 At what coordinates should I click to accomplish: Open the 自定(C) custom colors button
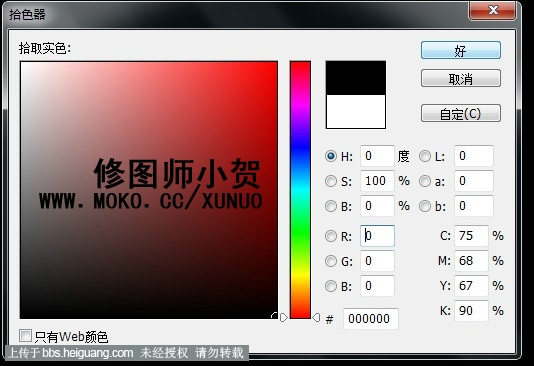(x=461, y=113)
